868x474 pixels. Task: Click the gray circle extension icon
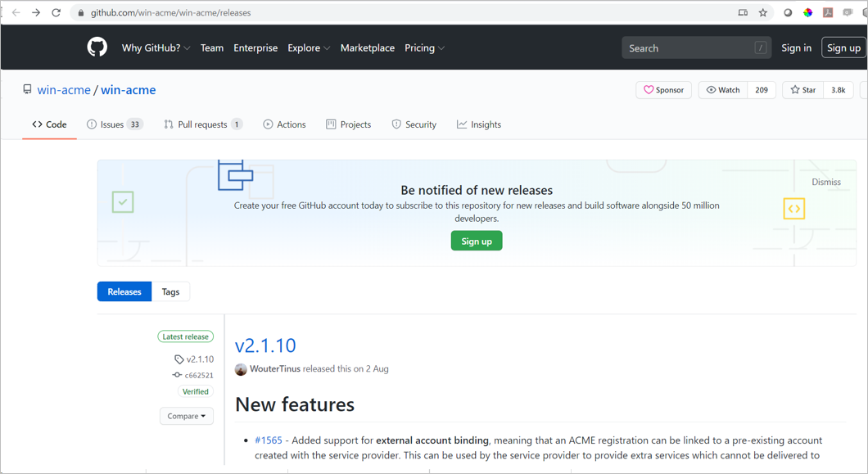[788, 13]
